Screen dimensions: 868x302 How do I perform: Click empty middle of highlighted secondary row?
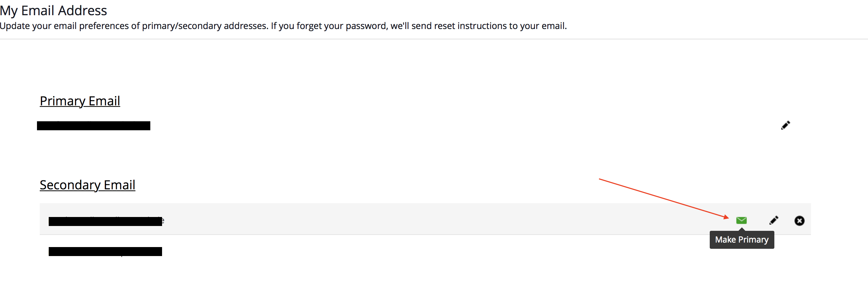click(415, 219)
